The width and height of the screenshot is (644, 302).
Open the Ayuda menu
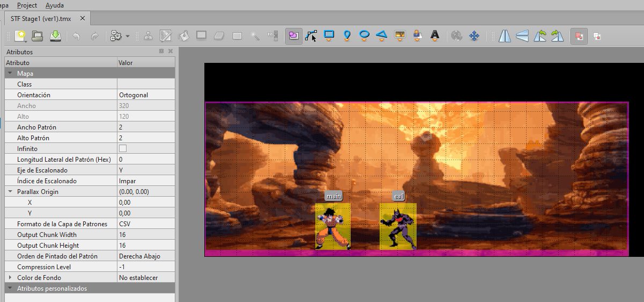pos(54,5)
